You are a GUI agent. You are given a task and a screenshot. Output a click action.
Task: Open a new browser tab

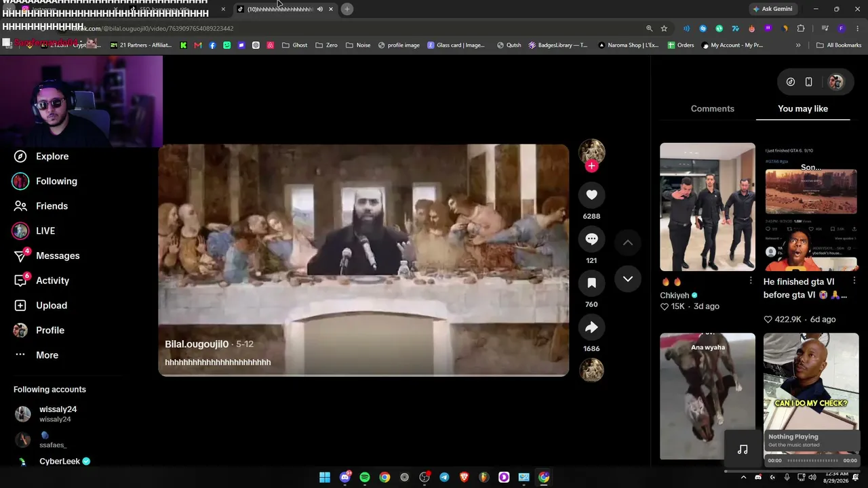[347, 9]
